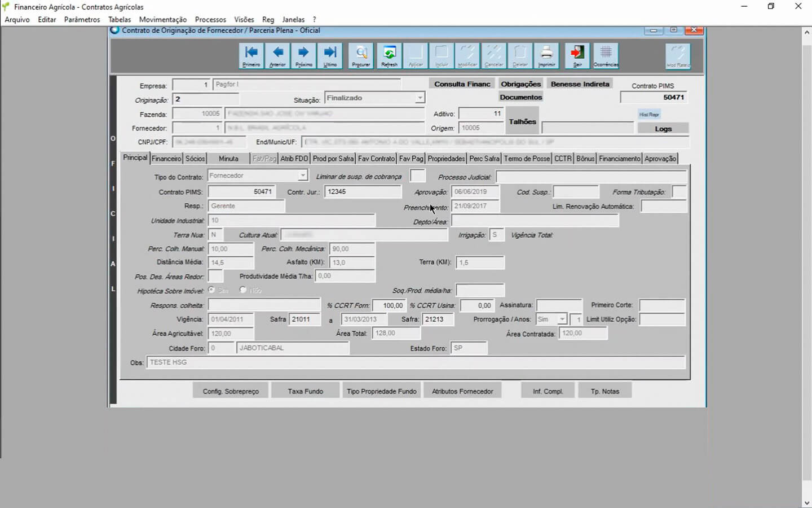Open the Ocorrências grid icon
Viewport: 812px width, 508px height.
tap(606, 56)
